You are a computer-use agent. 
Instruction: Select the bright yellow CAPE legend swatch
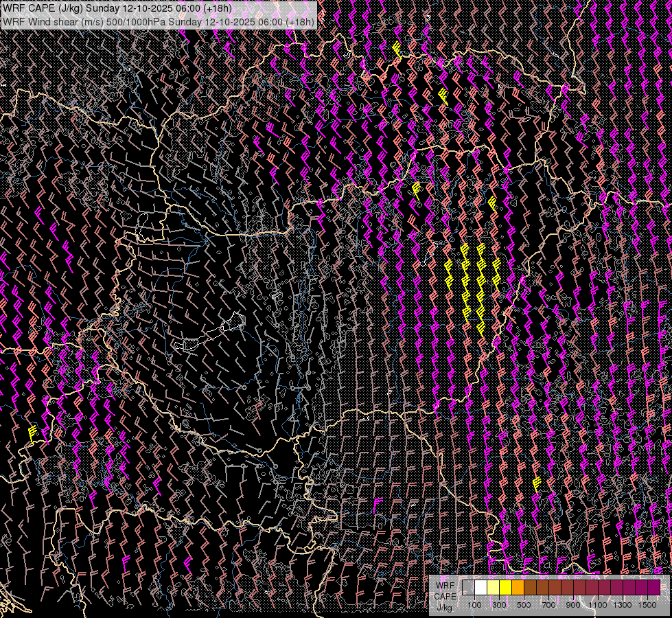click(x=505, y=588)
